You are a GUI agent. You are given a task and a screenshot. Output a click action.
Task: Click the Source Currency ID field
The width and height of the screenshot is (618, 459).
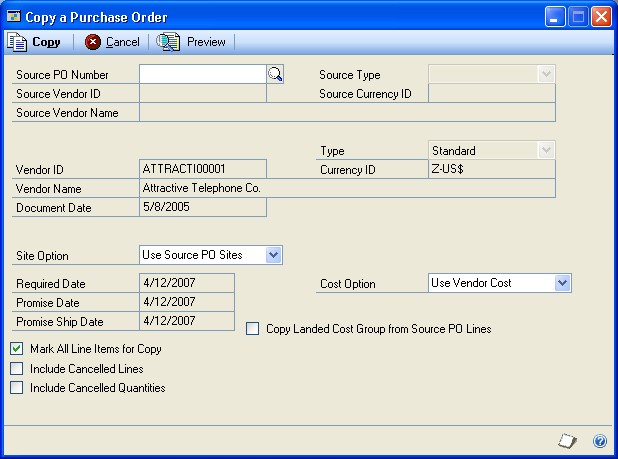click(492, 93)
